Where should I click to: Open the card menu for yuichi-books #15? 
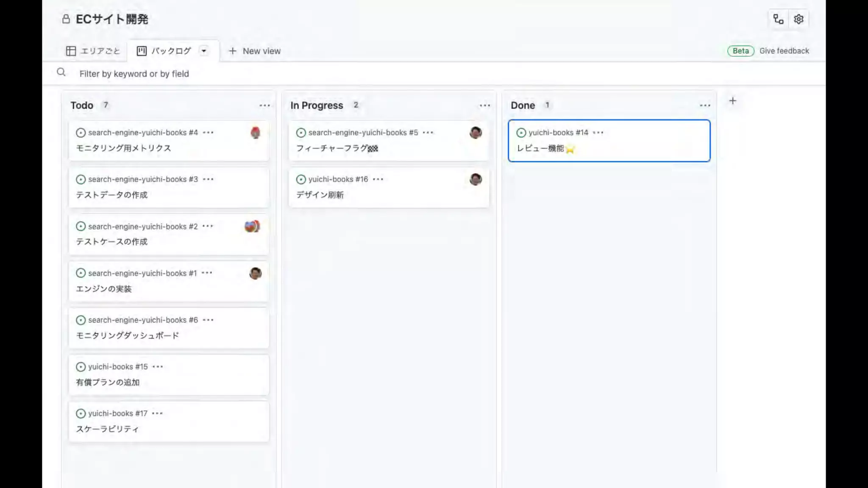[x=158, y=367]
